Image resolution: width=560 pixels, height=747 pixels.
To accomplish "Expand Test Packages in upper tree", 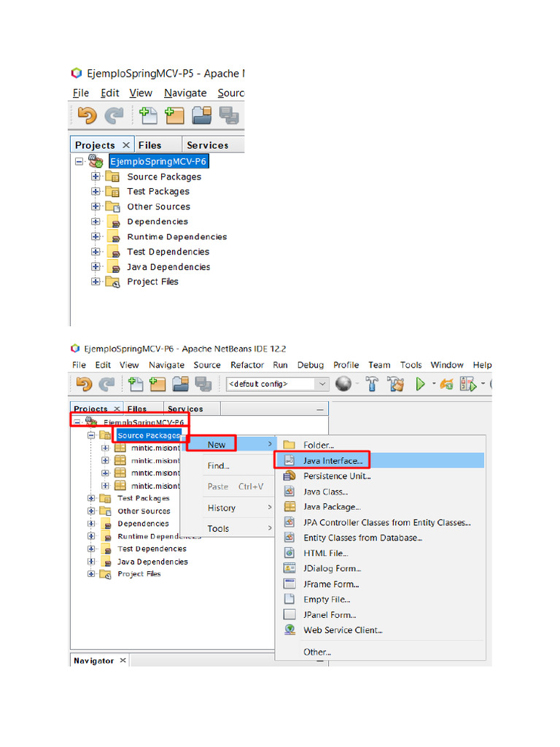I will [96, 192].
